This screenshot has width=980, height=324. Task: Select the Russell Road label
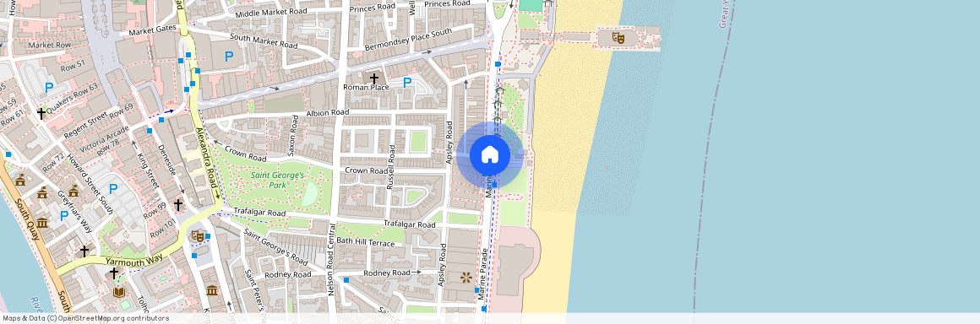pos(392,168)
